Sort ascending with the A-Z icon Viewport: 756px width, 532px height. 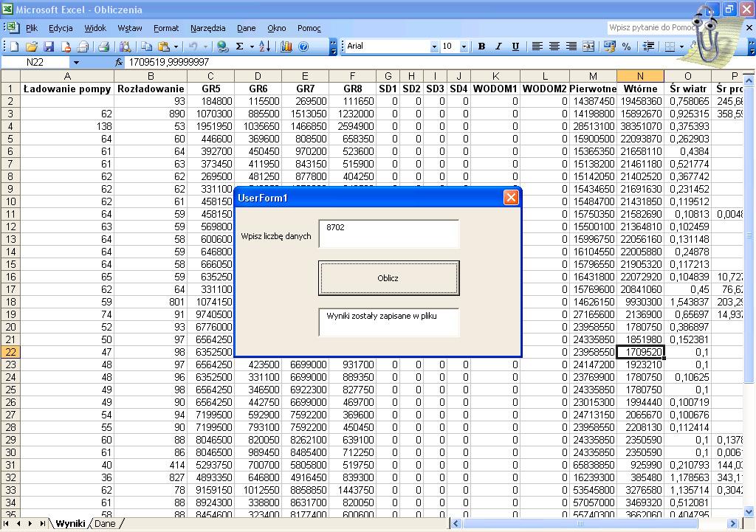(x=265, y=46)
